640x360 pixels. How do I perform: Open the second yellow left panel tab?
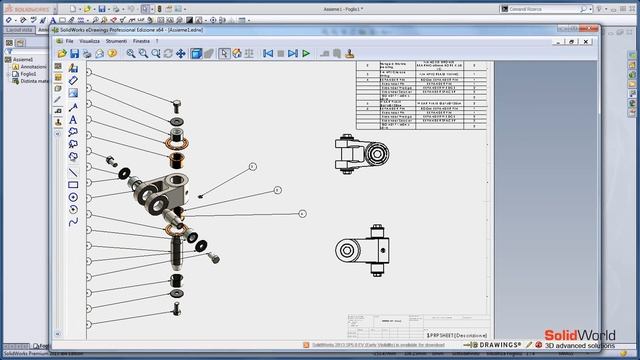pos(58,77)
